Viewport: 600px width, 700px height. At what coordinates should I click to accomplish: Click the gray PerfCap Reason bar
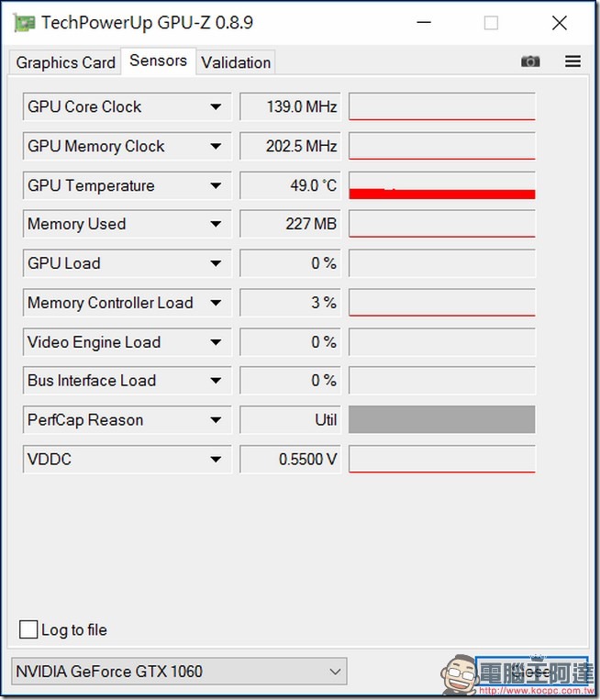tap(442, 419)
